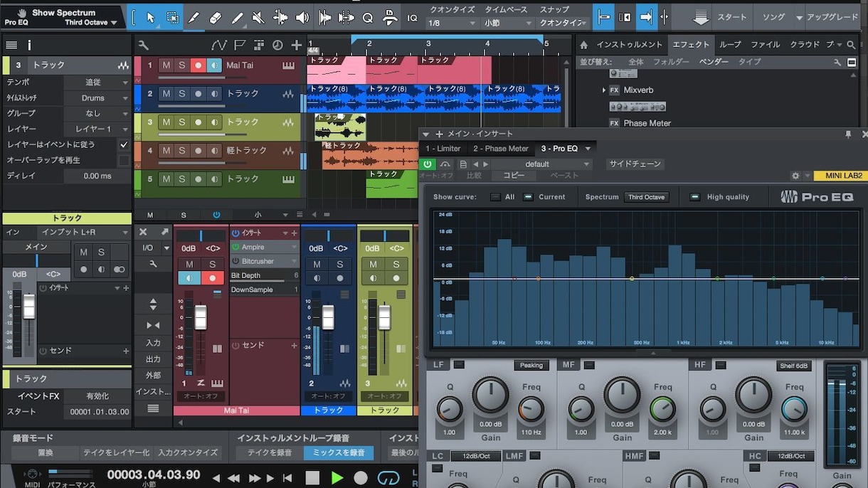Screen dimensions: 868x488
Task: Toggle the Loop transport button
Action: [x=388, y=477]
